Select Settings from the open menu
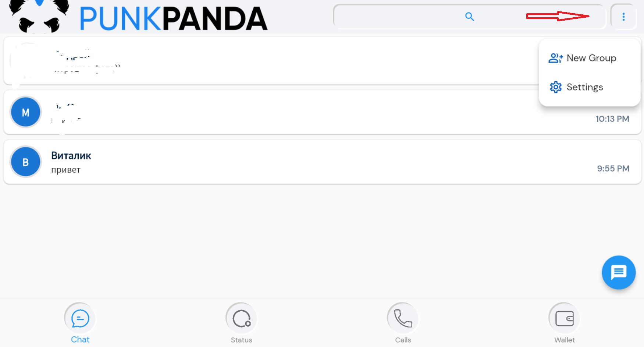This screenshot has height=347, width=644. point(585,87)
